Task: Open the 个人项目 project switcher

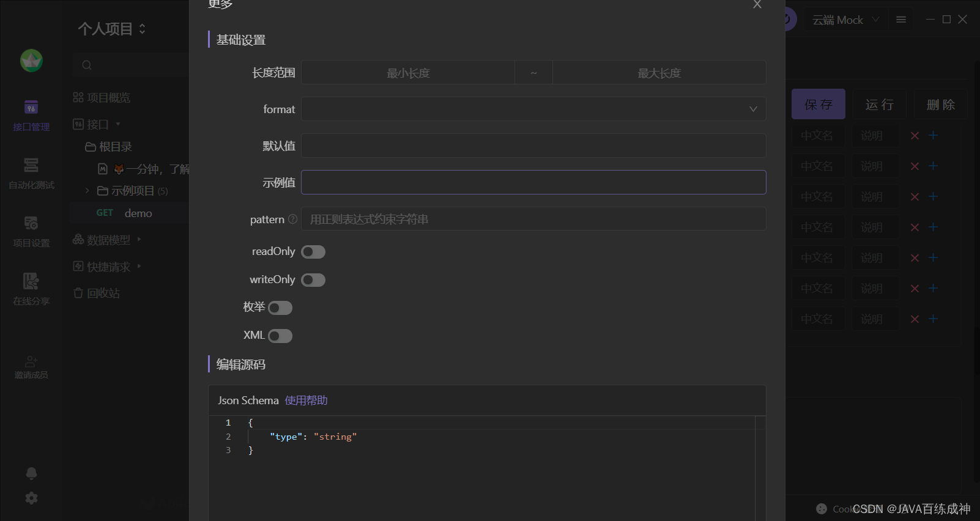Action: tap(112, 29)
